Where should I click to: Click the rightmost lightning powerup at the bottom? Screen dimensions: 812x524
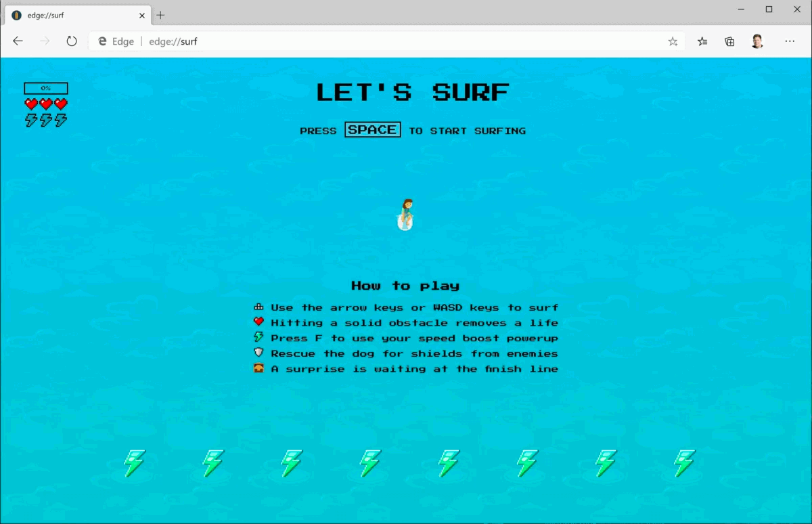[x=684, y=463]
